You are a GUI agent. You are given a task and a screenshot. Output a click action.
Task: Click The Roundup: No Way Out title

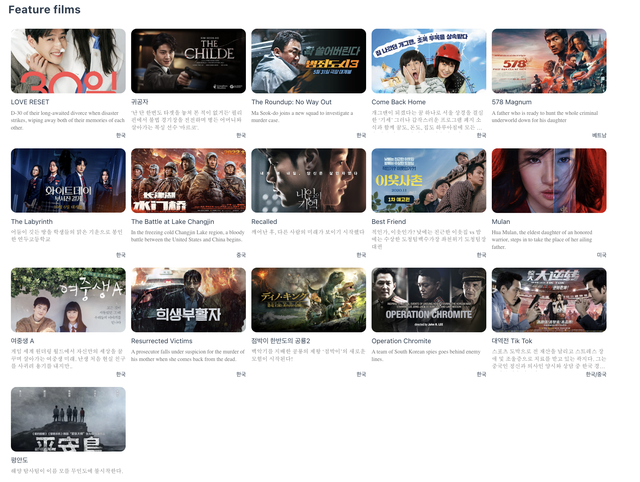click(291, 102)
